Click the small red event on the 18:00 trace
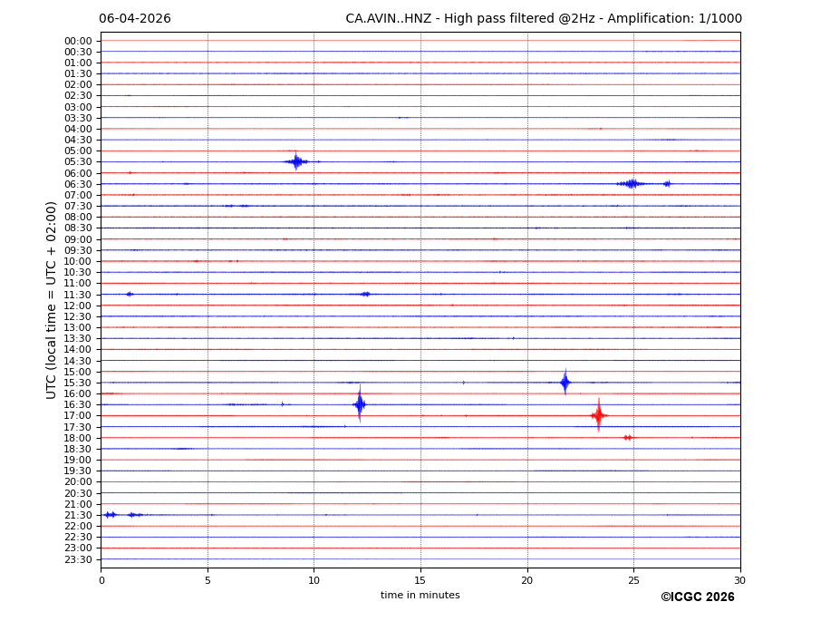Image resolution: width=840 pixels, height=631 pixels. 627,438
